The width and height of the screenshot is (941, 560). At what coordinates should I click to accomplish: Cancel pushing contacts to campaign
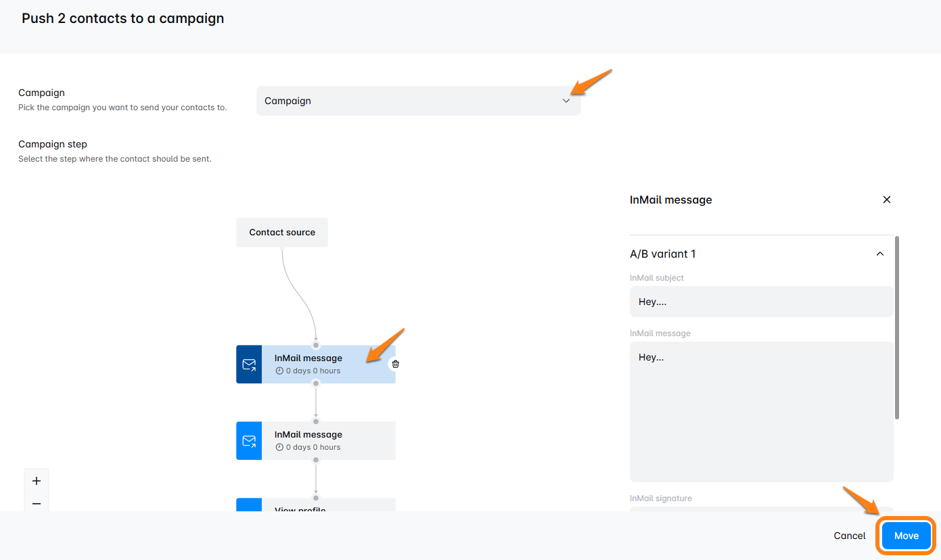849,536
